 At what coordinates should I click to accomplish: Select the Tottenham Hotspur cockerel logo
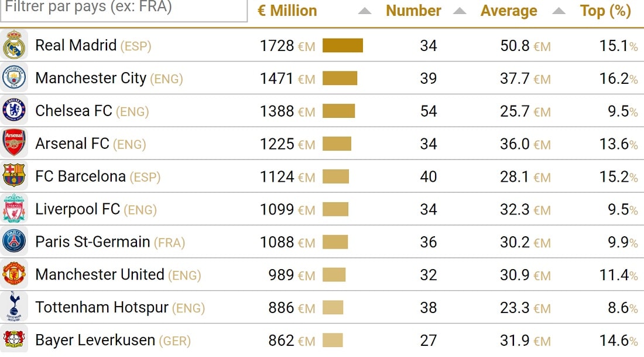point(14,307)
